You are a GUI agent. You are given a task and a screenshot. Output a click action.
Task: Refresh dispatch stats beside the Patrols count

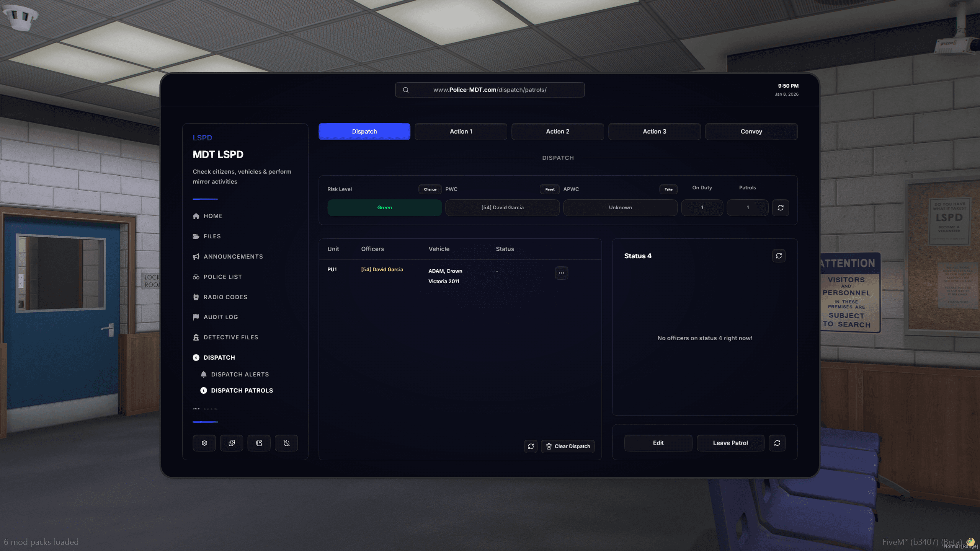point(781,207)
